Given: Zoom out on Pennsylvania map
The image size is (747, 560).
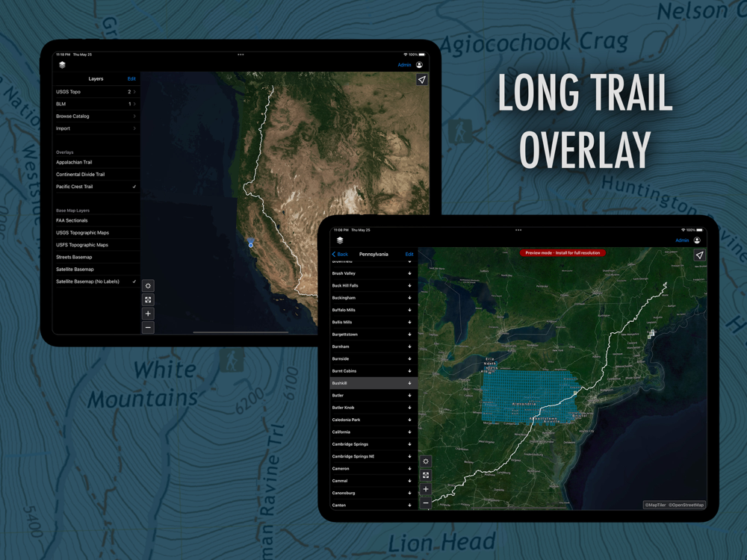Looking at the screenshot, I should pos(426,503).
